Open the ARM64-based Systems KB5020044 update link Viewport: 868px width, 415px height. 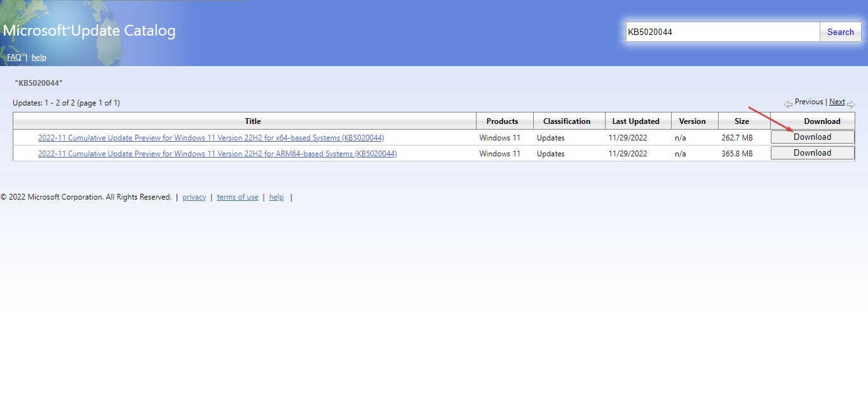217,154
